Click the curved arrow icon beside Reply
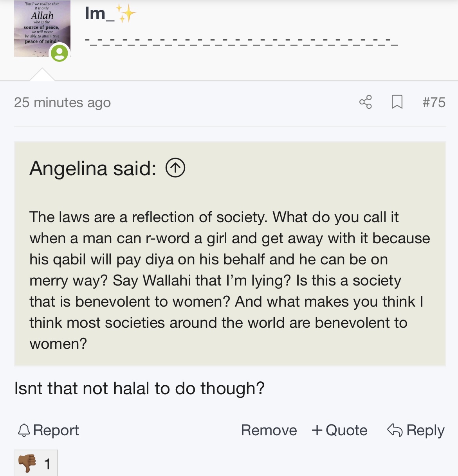The width and height of the screenshot is (458, 476). 395,430
